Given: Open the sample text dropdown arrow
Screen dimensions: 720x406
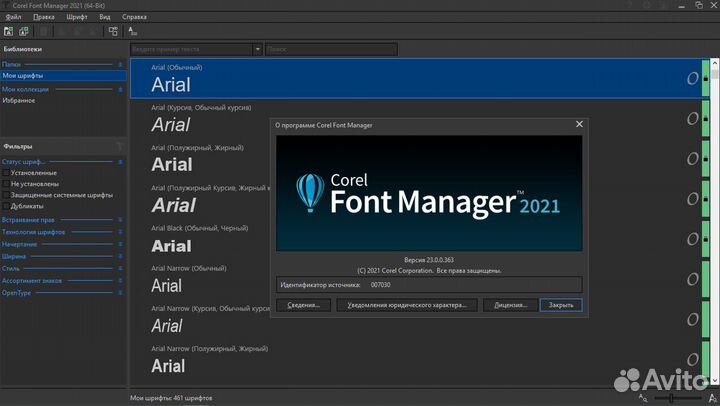Looking at the screenshot, I should 258,49.
